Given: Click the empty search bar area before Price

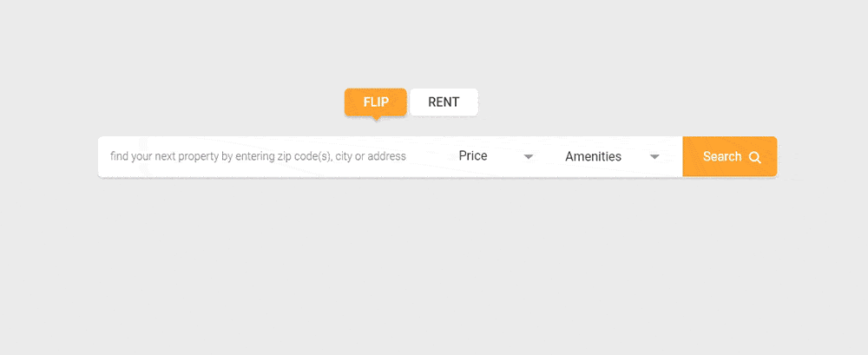Looking at the screenshot, I should pyautogui.click(x=428, y=157).
